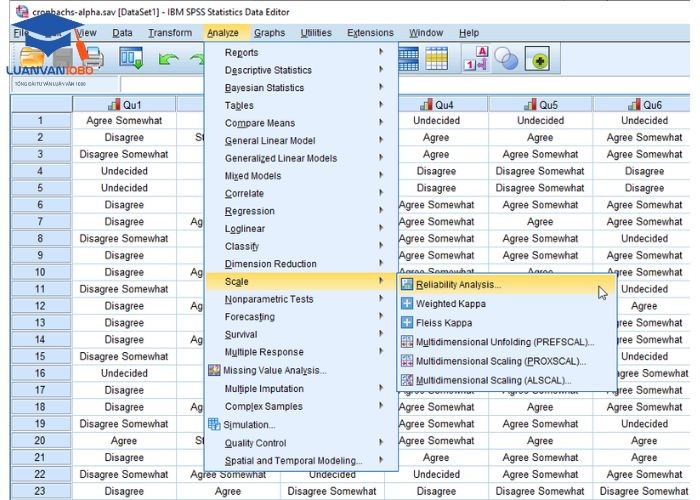The height and width of the screenshot is (500, 700).
Task: Open Multidimensional Scaling (PROXSCAL)
Action: 501,361
